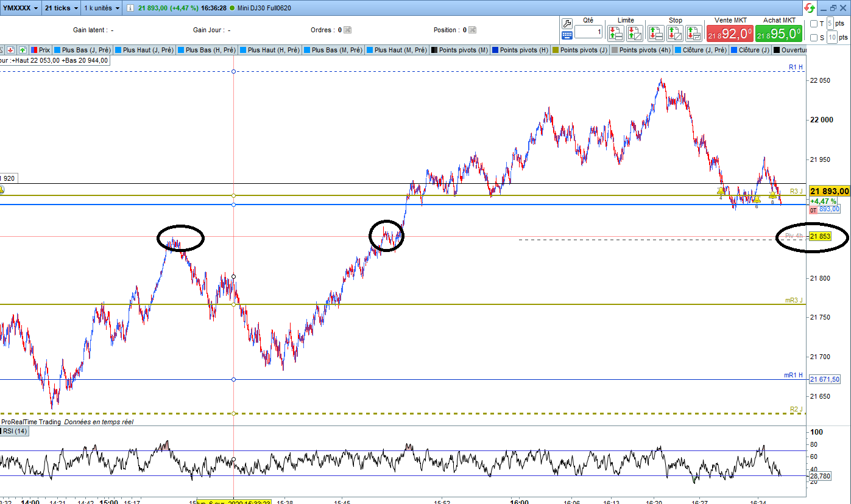Screen dimensions: 851x504
Task: Click the cancel orders icon next to Ordres
Action: coord(348,30)
